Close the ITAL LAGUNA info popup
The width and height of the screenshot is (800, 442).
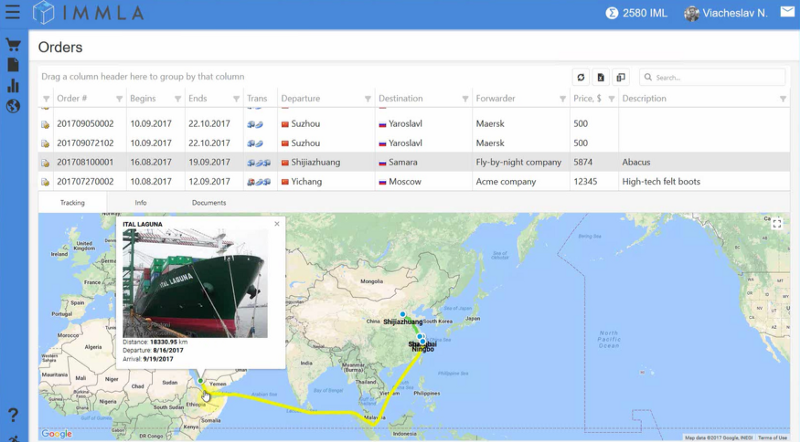pos(277,224)
